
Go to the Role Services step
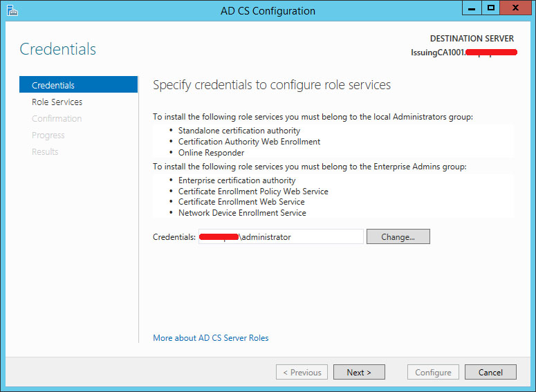click(x=57, y=102)
